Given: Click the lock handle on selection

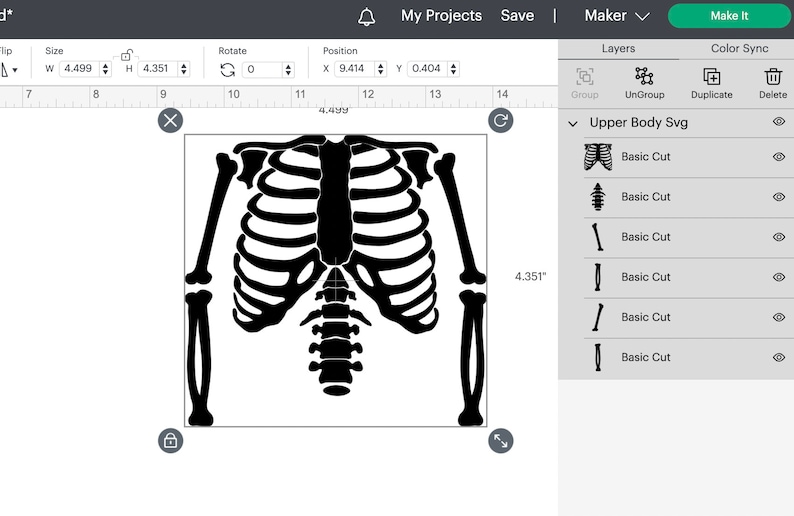Looking at the screenshot, I should [x=170, y=441].
